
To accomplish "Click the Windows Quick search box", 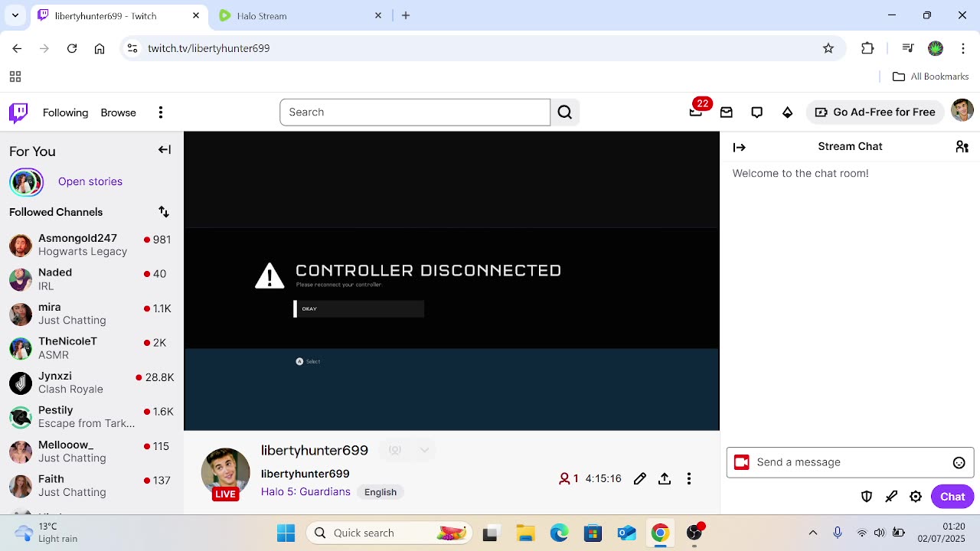I will point(388,533).
